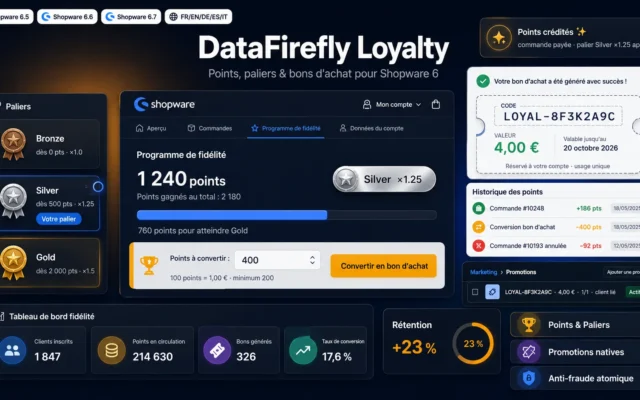Click the Anti-fraude atomique shield icon
Image resolution: width=640 pixels, height=400 pixels.
click(x=529, y=378)
